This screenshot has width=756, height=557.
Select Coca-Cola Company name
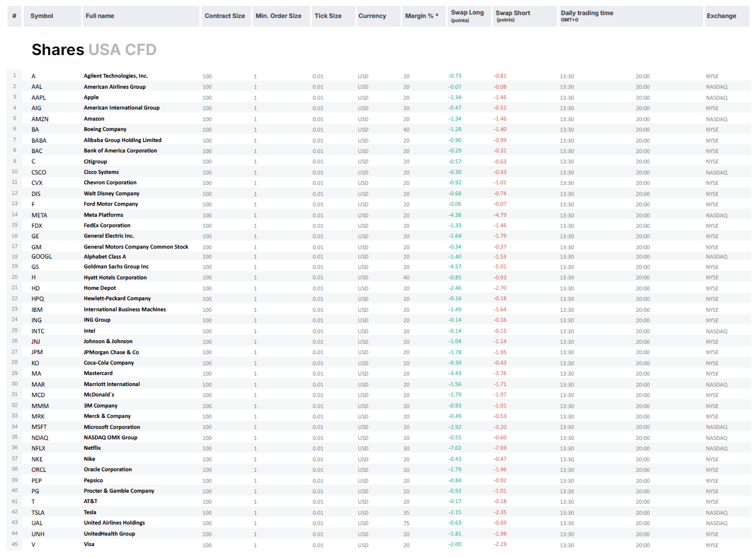click(108, 363)
